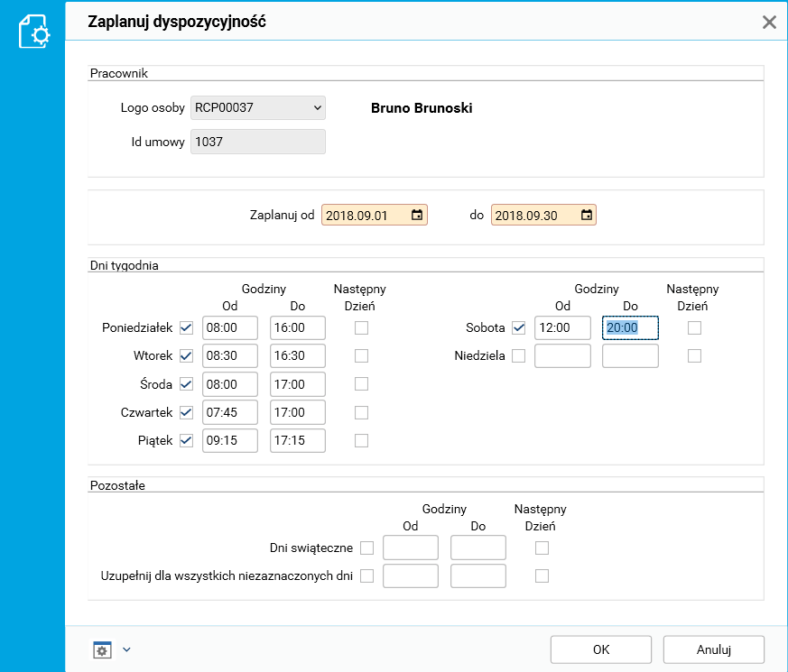This screenshot has height=672, width=788.
Task: Focus the Id umowy field
Action: (257, 142)
